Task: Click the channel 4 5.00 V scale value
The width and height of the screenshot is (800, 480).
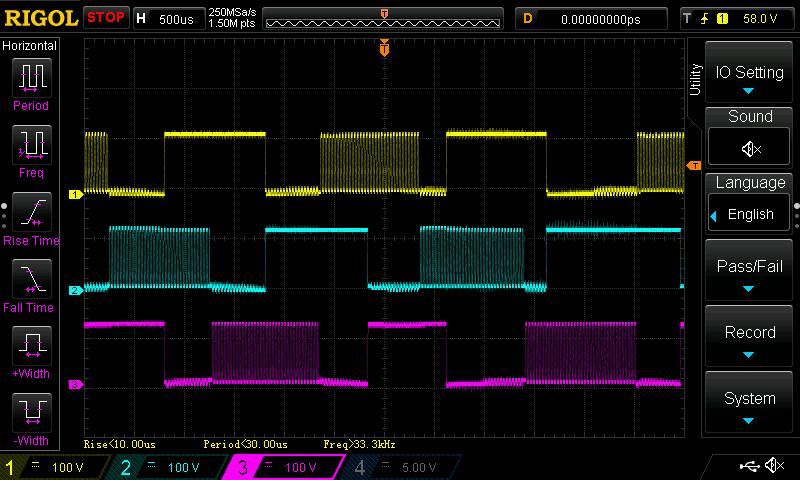Action: coord(419,467)
